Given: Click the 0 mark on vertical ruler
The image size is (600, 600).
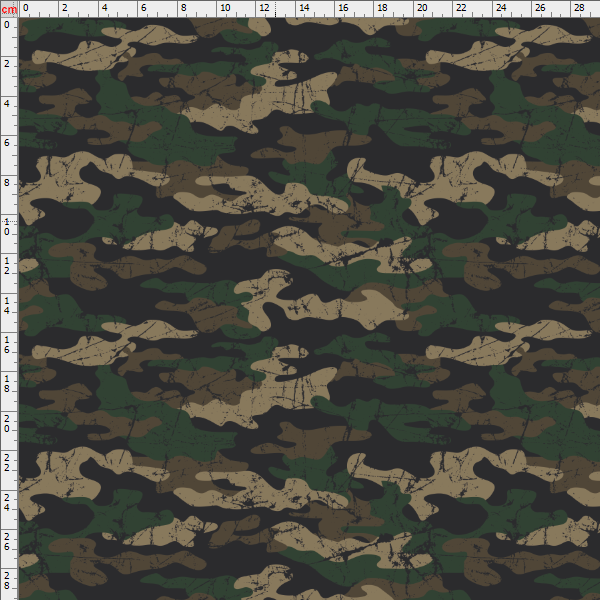Looking at the screenshot, I should click(x=7, y=25).
